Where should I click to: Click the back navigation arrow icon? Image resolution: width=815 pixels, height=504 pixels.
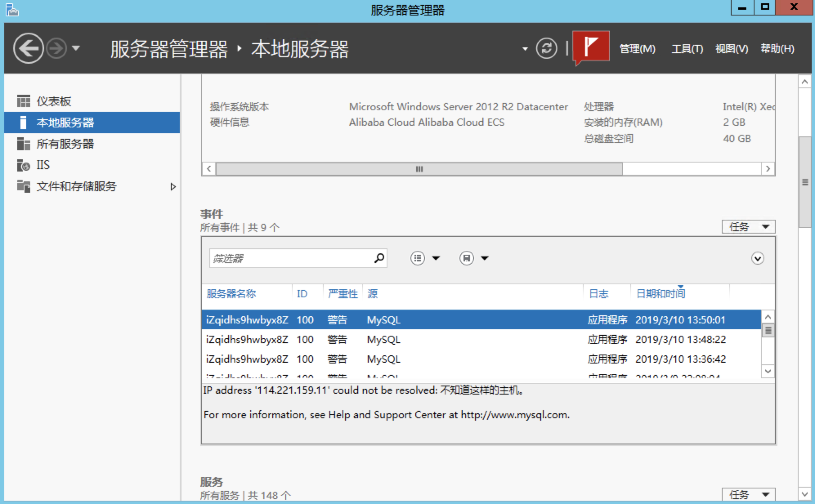point(28,49)
